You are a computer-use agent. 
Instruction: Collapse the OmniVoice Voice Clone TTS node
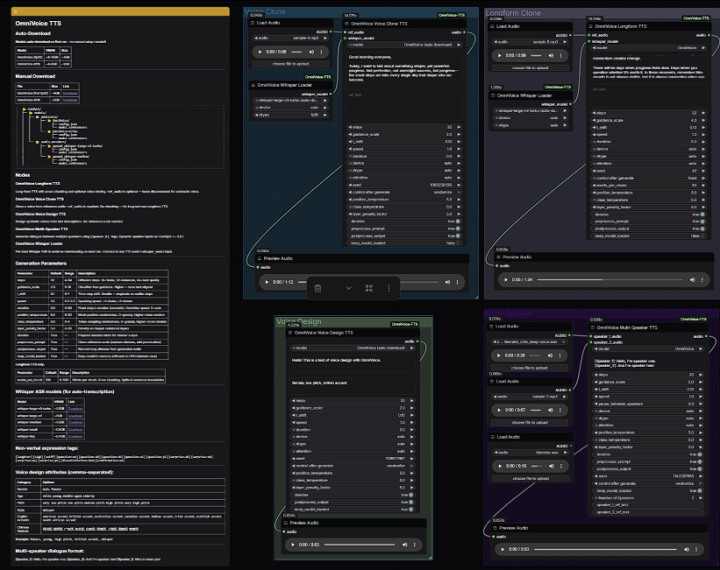(347, 23)
